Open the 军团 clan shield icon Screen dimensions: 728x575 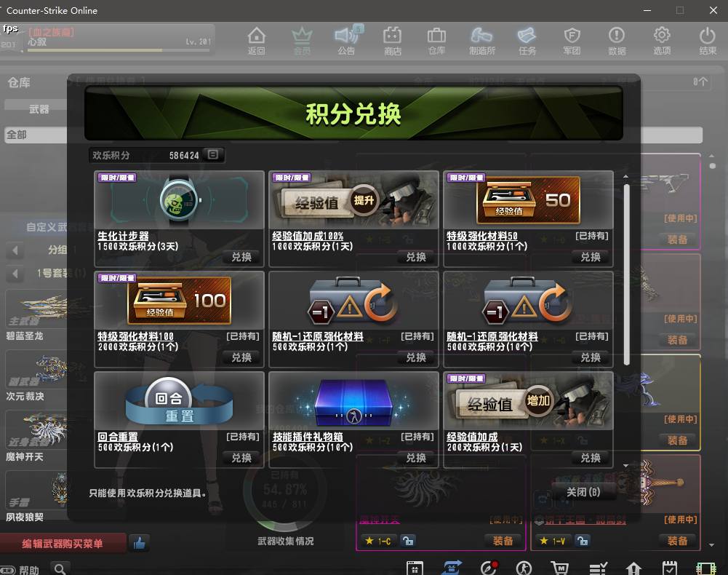coord(572,41)
